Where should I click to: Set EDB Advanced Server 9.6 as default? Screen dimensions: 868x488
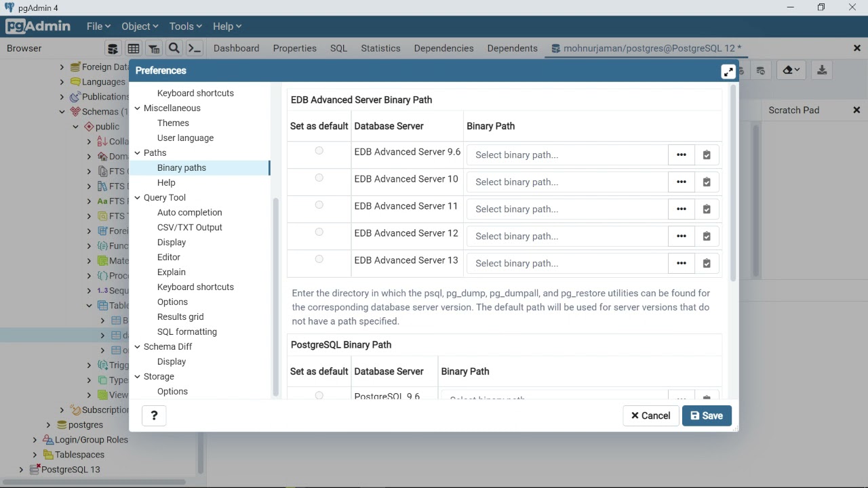click(x=319, y=150)
